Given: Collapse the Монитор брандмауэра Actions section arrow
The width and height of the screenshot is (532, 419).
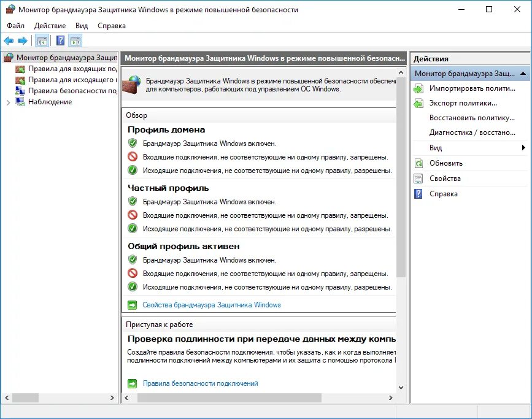Looking at the screenshot, I should click(523, 74).
